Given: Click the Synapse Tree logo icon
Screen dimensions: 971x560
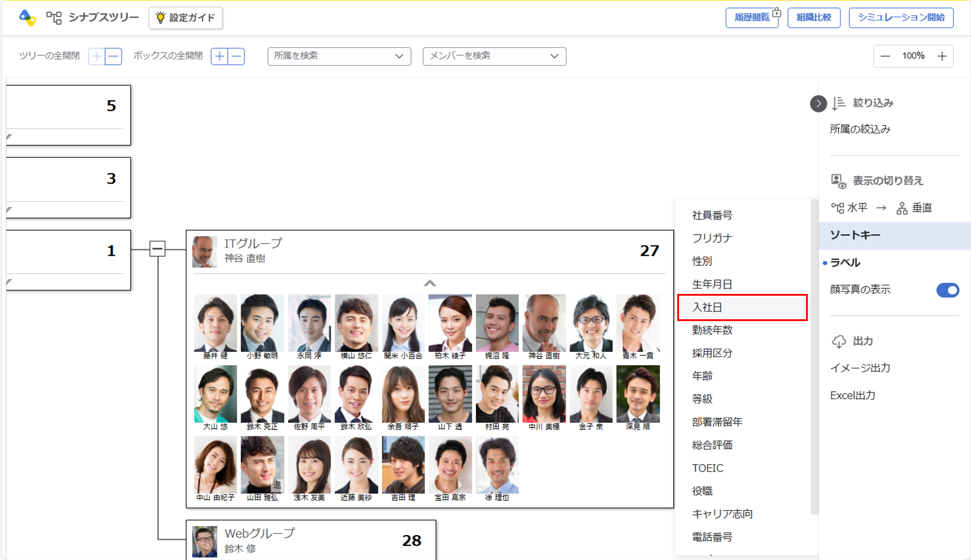Looking at the screenshot, I should pos(28,18).
